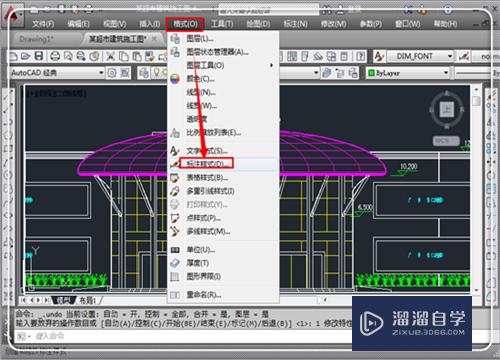Click the green ByLayer color swatch
This screenshot has width=500, height=360.
[x=371, y=73]
